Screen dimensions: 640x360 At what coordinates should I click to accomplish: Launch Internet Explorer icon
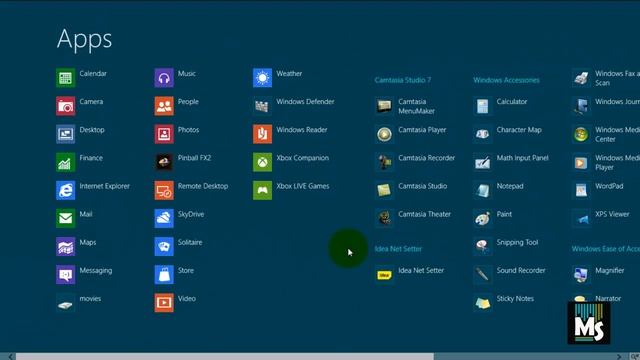pos(65,190)
